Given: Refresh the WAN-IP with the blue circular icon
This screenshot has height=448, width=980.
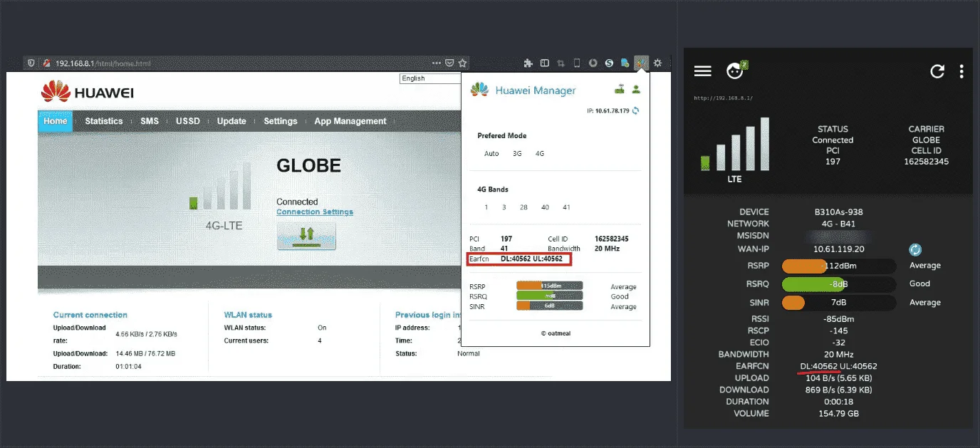Looking at the screenshot, I should (x=915, y=249).
